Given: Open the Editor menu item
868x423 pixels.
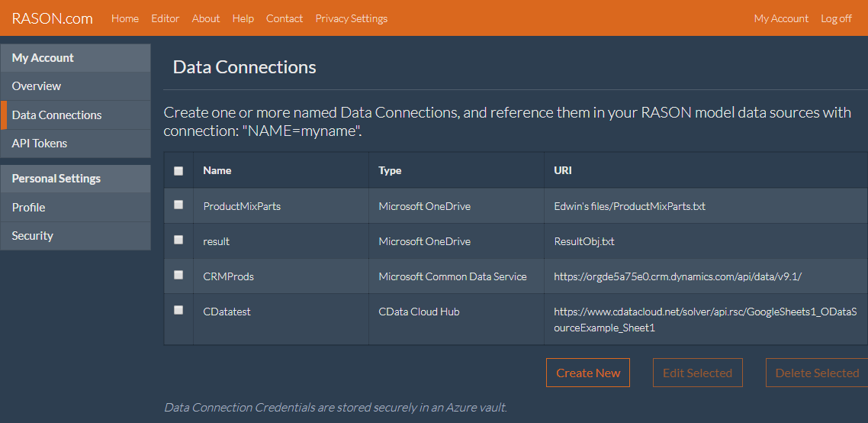Looking at the screenshot, I should coord(166,18).
